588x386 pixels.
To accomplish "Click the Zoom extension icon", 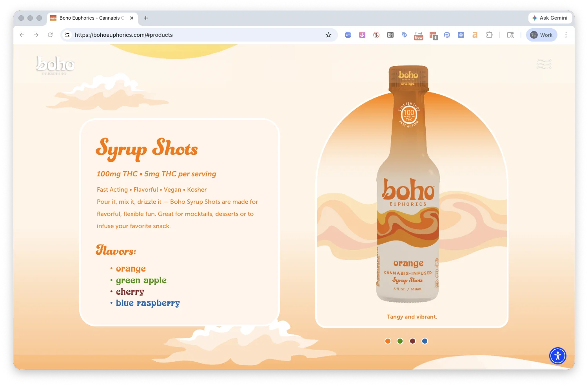I will click(x=348, y=35).
